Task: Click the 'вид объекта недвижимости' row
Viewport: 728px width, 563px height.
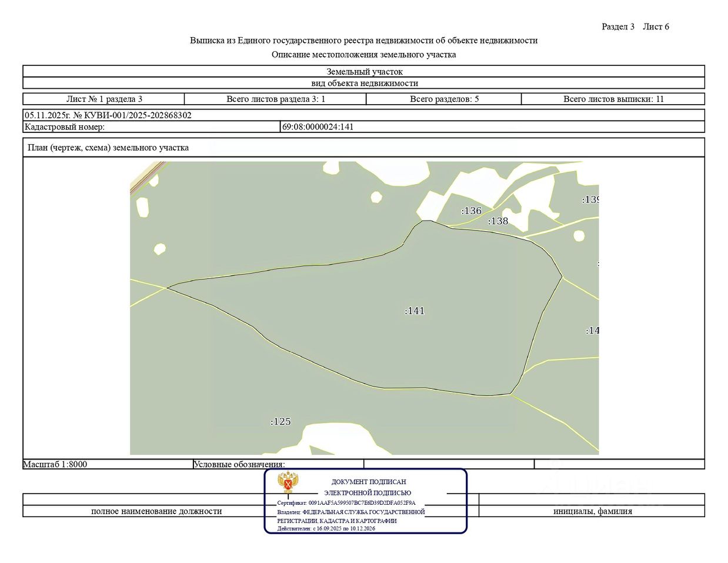Action: pyautogui.click(x=364, y=84)
